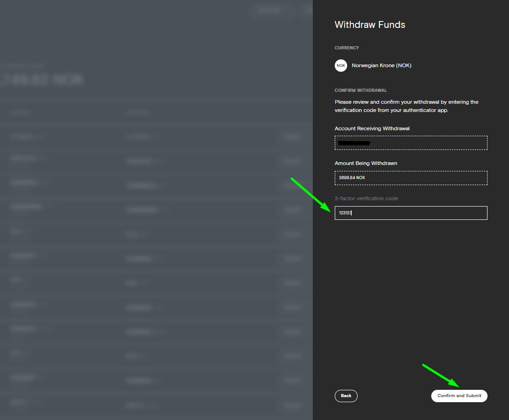Click the Norwegian Krone (NOK) currency name
The image size is (509, 420).
click(x=381, y=65)
